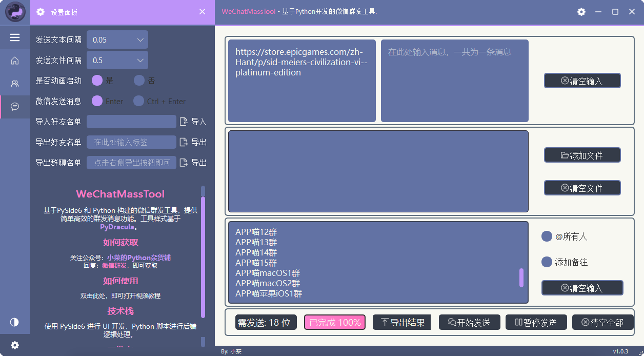
Task: Minimize the WeChatMassTool window
Action: (x=598, y=12)
